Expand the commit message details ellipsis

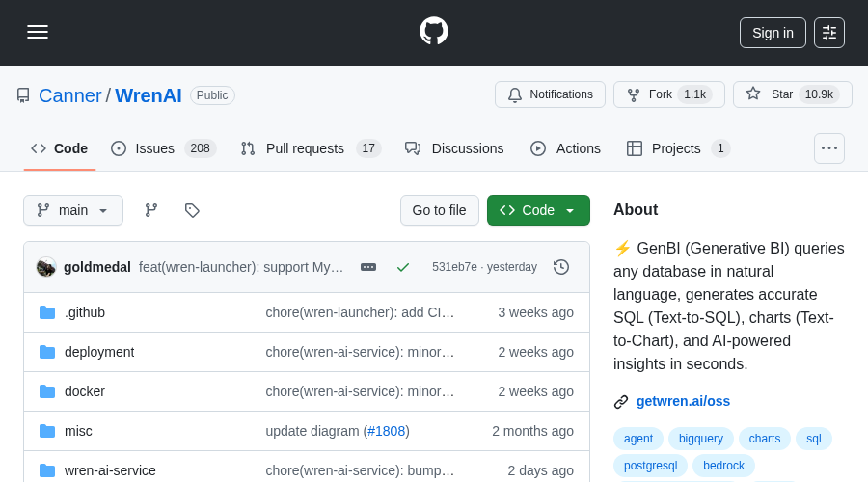[x=368, y=267]
